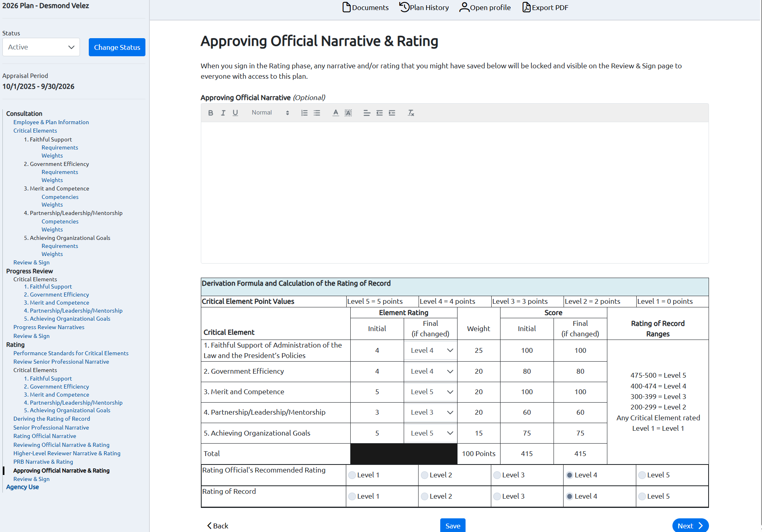762x532 pixels.
Task: Choose Level 3 for Rating of Record
Action: coord(497,496)
